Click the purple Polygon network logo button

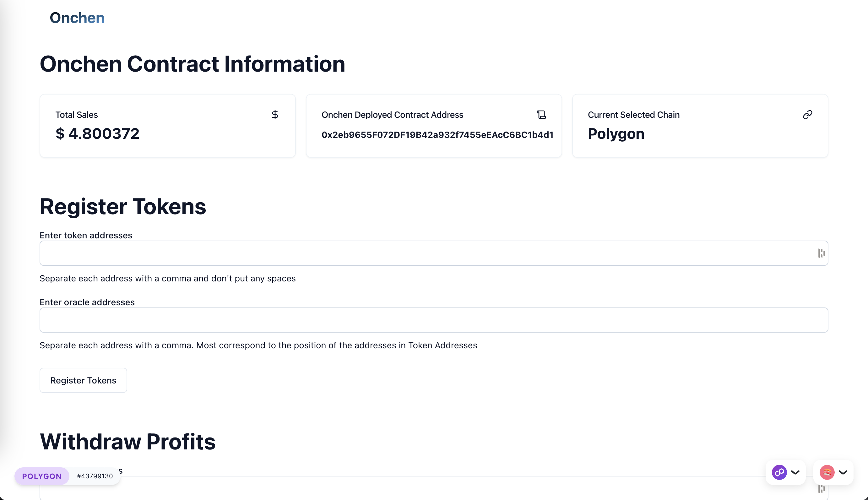click(779, 472)
